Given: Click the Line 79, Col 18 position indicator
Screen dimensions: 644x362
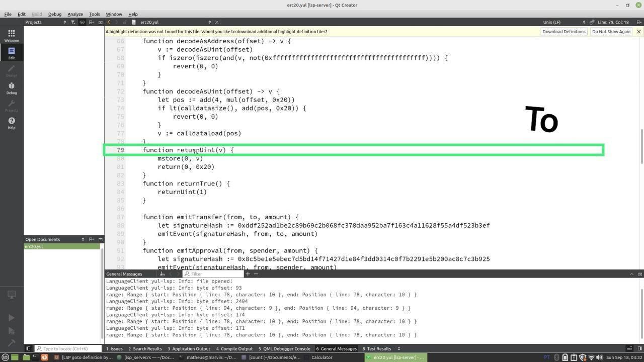Looking at the screenshot, I should pyautogui.click(x=613, y=22).
